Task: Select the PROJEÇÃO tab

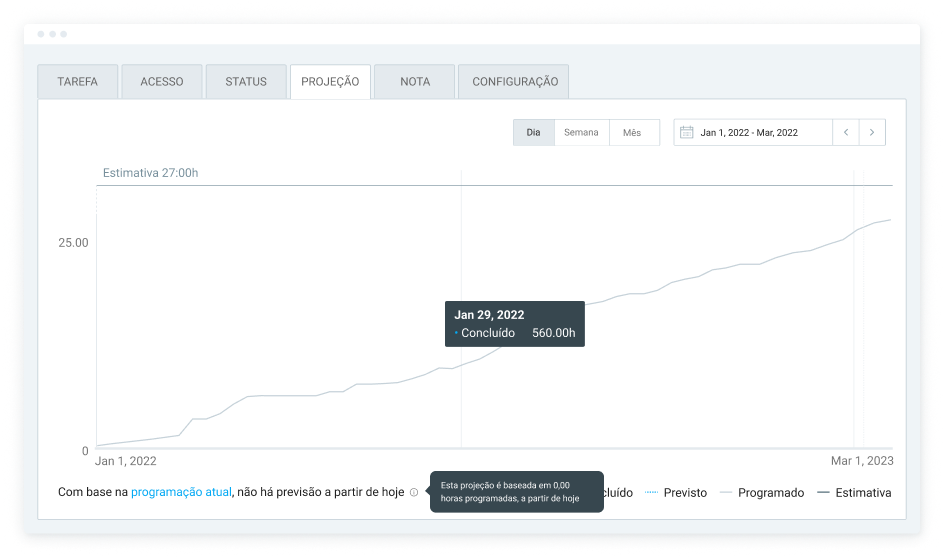Action: [330, 82]
